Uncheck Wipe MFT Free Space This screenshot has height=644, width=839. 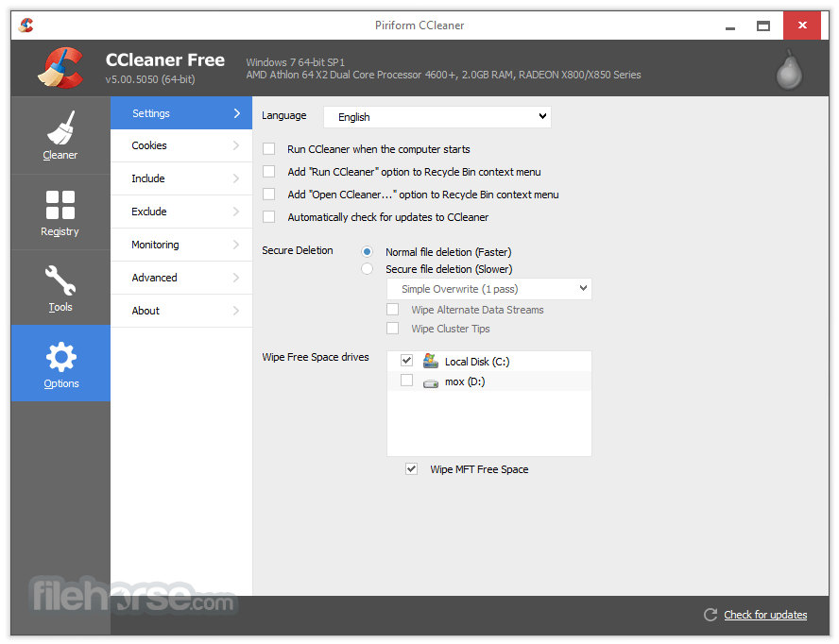412,469
